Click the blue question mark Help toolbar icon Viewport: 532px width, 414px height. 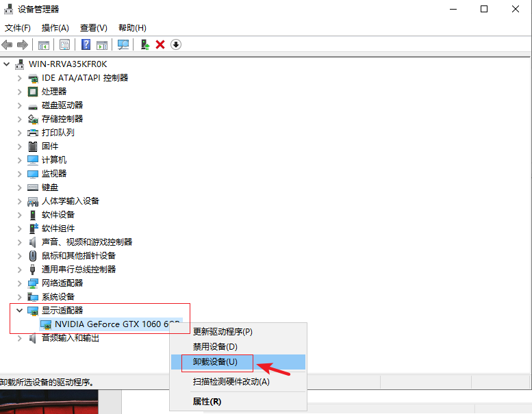pos(86,44)
